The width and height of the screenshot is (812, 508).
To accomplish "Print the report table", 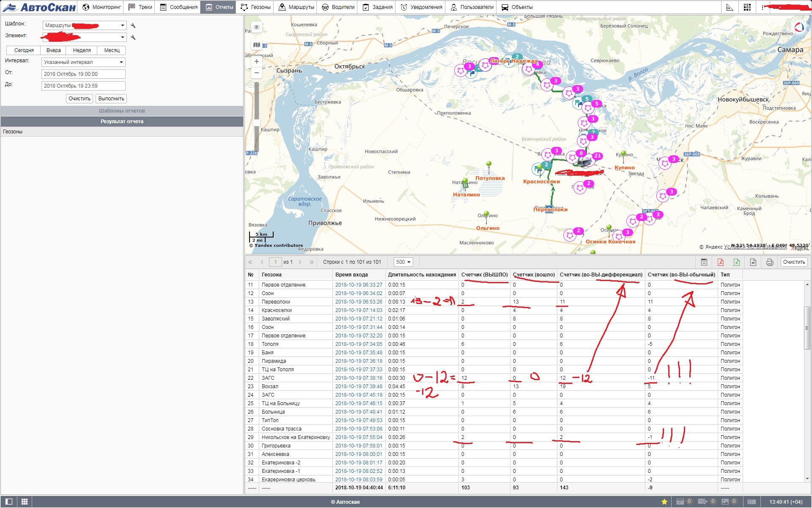I will click(x=770, y=262).
